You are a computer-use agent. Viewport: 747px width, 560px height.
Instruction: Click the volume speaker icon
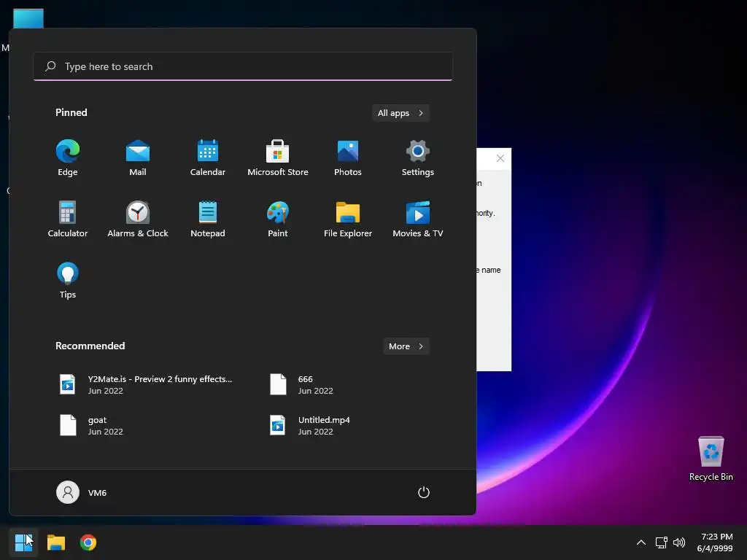coord(679,542)
